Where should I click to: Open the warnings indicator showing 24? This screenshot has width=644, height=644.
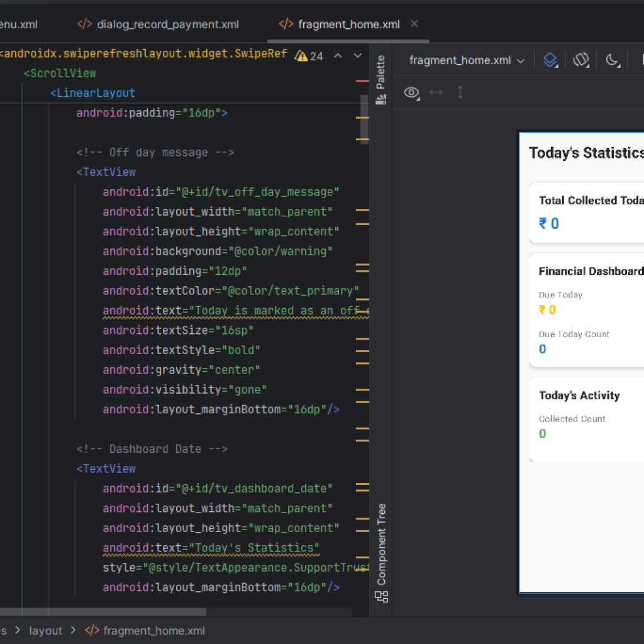tap(309, 56)
